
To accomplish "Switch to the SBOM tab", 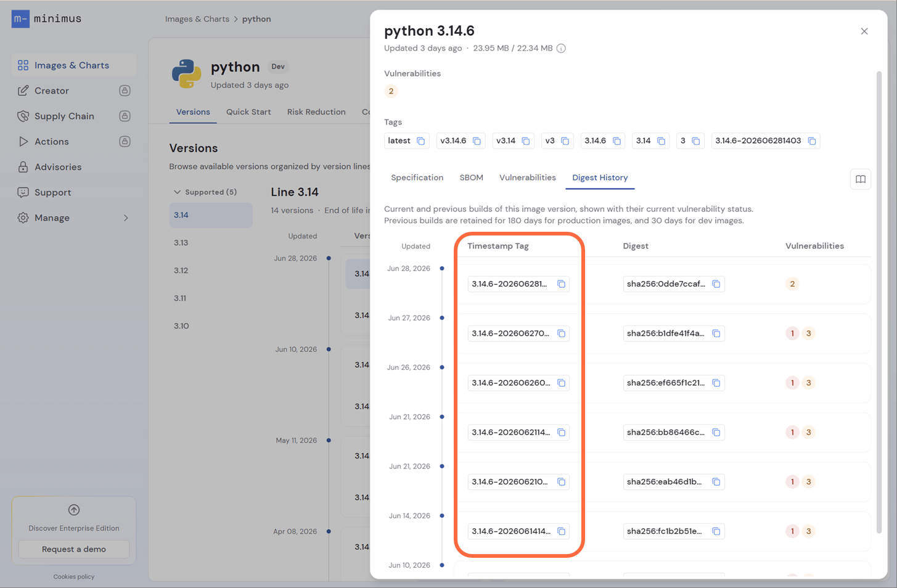I will [x=471, y=178].
